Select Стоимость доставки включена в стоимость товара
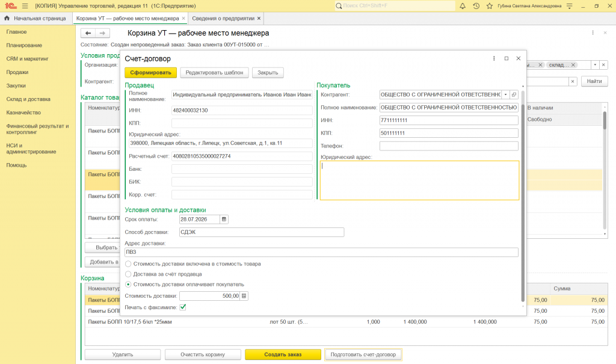Image resolution: width=616 pixels, height=364 pixels. coord(128,264)
